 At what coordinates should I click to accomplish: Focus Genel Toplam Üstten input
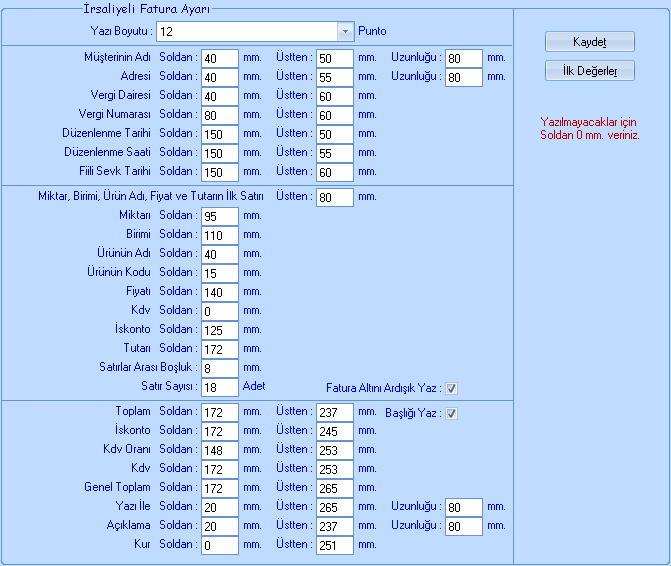pyautogui.click(x=335, y=489)
